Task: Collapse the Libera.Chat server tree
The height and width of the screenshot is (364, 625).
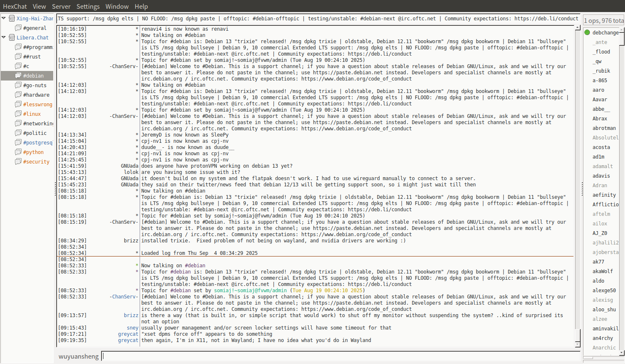Action: coord(4,37)
